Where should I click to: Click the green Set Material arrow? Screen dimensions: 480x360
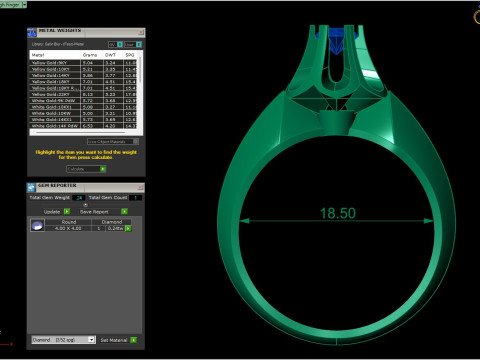coord(134,340)
